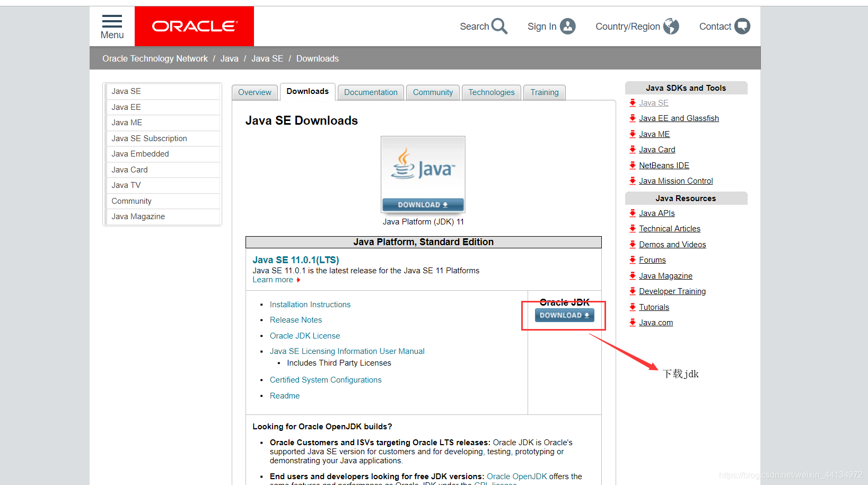
Task: Open the Community tab
Action: point(433,92)
